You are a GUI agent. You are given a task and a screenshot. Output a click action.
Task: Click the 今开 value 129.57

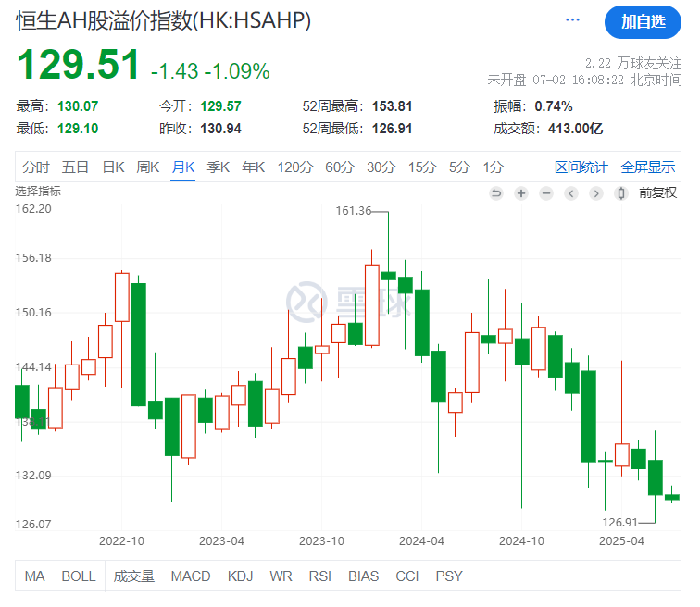(x=220, y=106)
